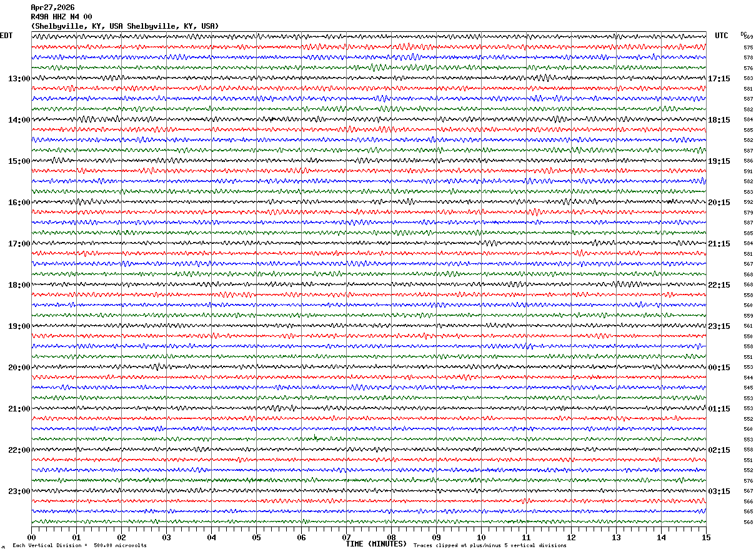
Task: Select the 00:15 UTC time label
Action: coord(719,368)
